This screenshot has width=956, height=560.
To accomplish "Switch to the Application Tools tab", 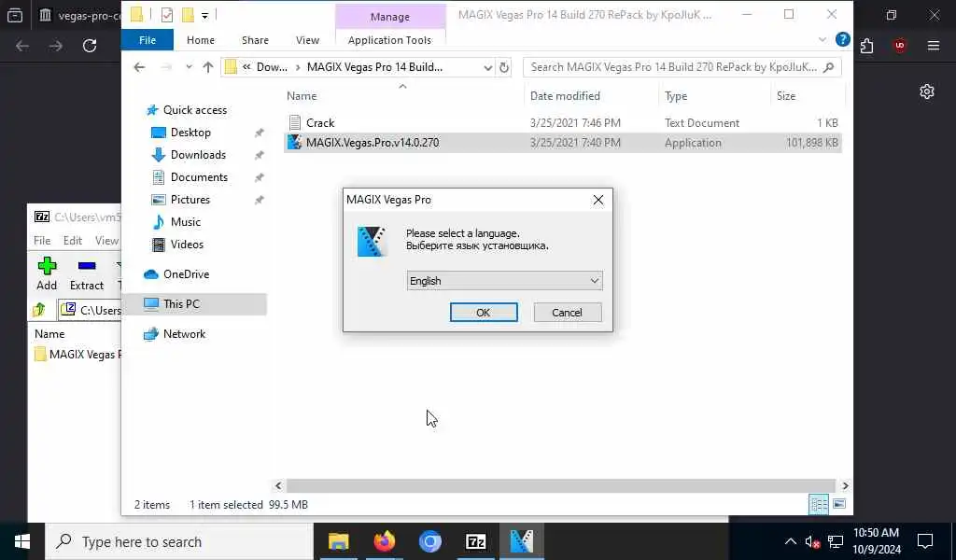I will (389, 40).
